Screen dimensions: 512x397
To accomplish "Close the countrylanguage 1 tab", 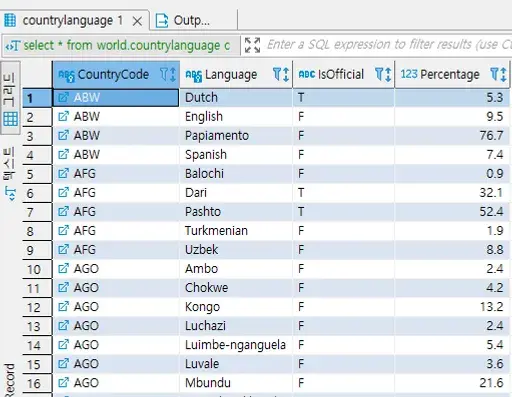I will (x=137, y=21).
